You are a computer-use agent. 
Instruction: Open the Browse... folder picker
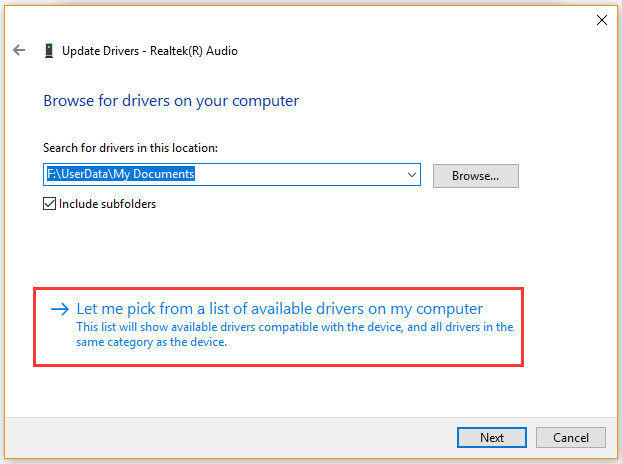[475, 176]
